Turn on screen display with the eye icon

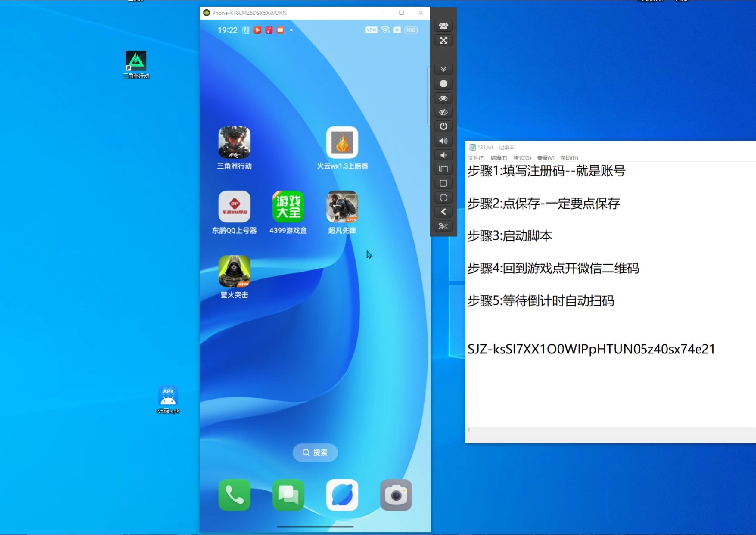click(x=443, y=98)
